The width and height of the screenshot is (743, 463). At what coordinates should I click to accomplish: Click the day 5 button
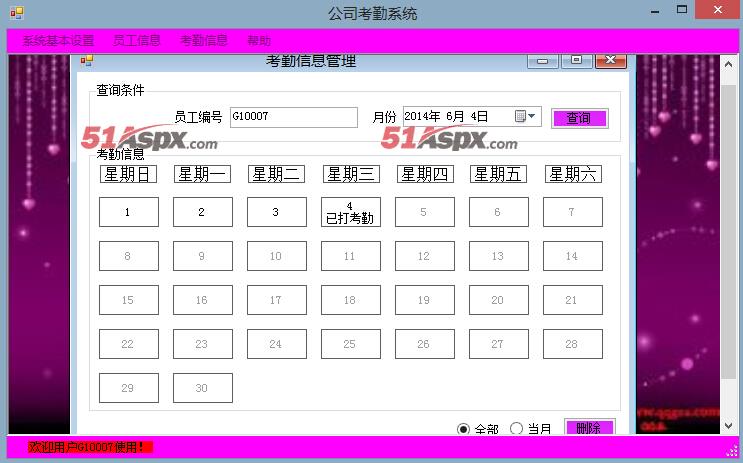tap(425, 212)
